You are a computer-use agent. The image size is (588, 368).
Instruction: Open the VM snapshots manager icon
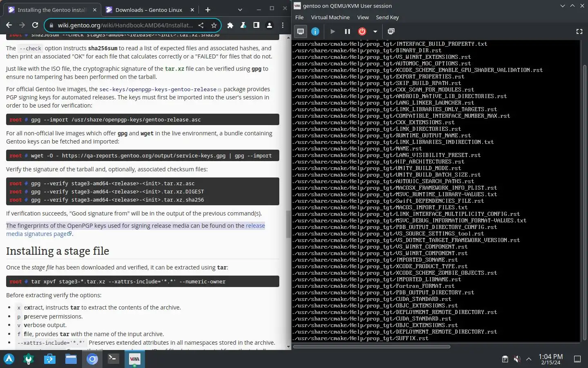point(391,31)
